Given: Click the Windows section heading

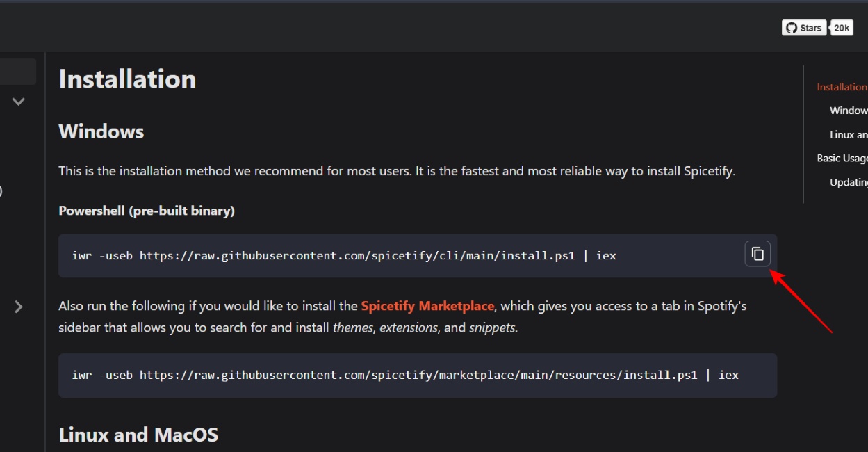Looking at the screenshot, I should point(100,131).
